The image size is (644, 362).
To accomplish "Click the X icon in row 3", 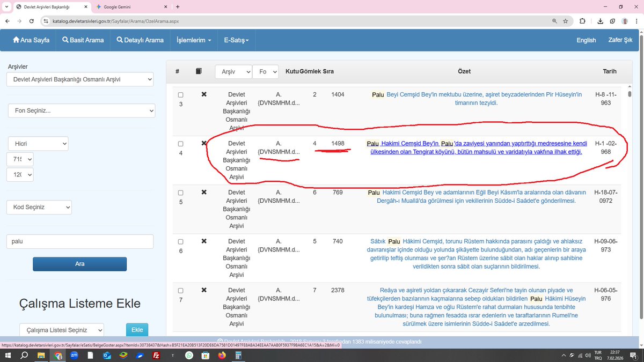I will click(x=204, y=94).
